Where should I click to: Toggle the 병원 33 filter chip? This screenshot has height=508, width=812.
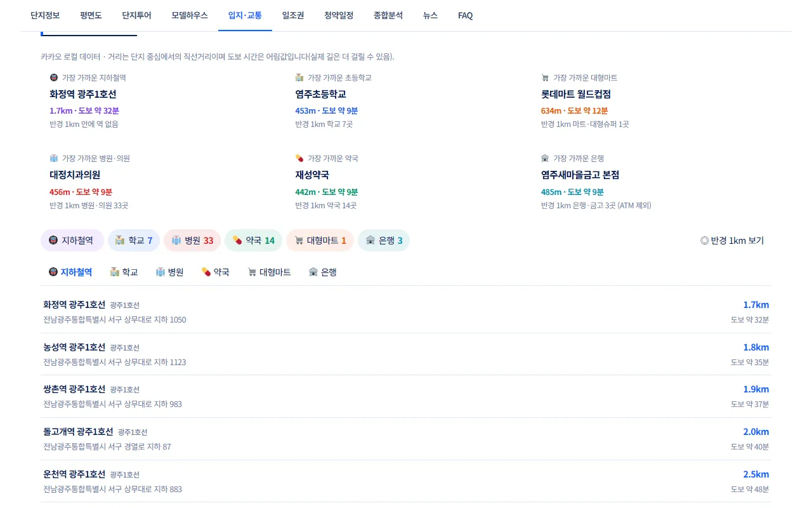(192, 241)
